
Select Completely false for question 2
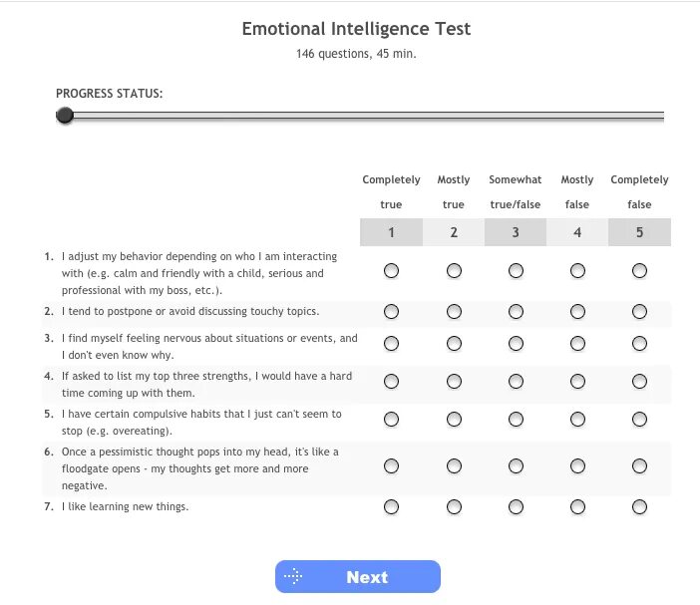click(x=639, y=312)
